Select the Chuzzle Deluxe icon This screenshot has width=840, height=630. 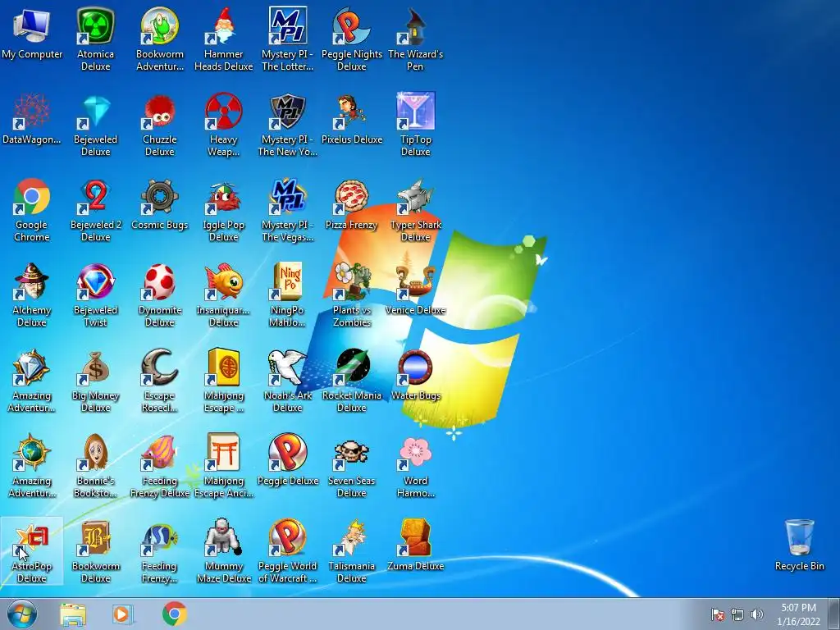[160, 111]
